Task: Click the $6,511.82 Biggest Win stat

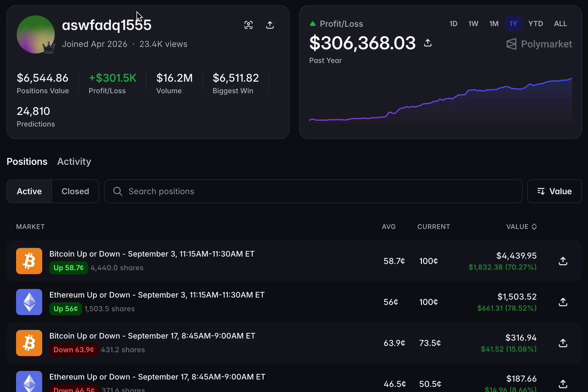Action: tap(236, 83)
